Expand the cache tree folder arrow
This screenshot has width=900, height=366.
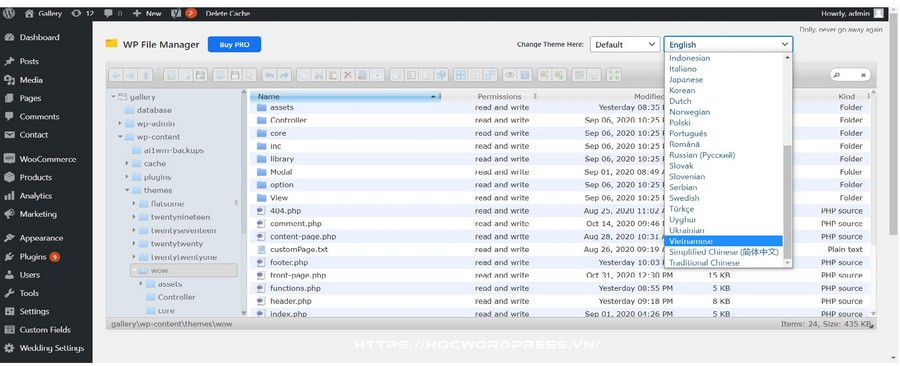click(127, 163)
